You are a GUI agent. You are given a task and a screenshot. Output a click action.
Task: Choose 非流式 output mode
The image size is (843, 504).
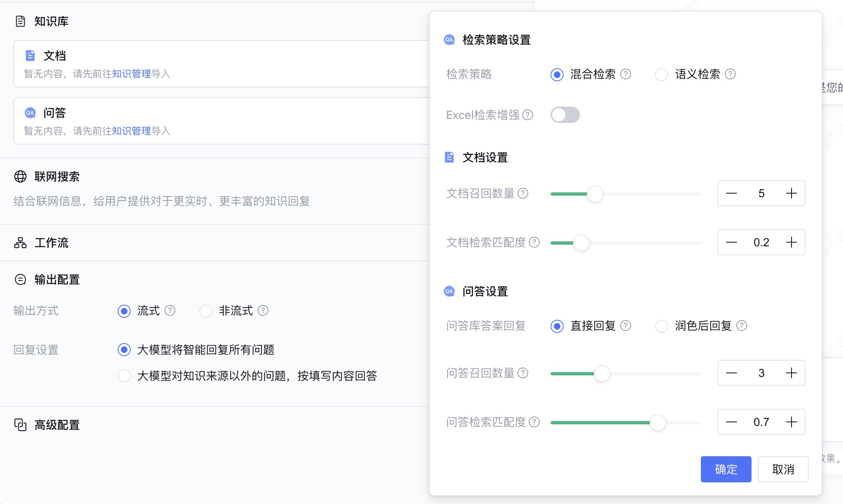[206, 311]
